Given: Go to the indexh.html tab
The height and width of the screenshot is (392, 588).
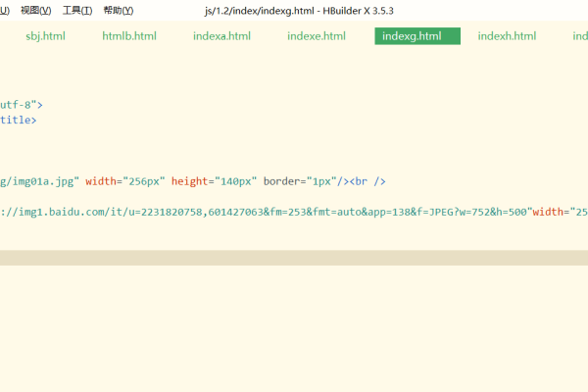Looking at the screenshot, I should [507, 36].
